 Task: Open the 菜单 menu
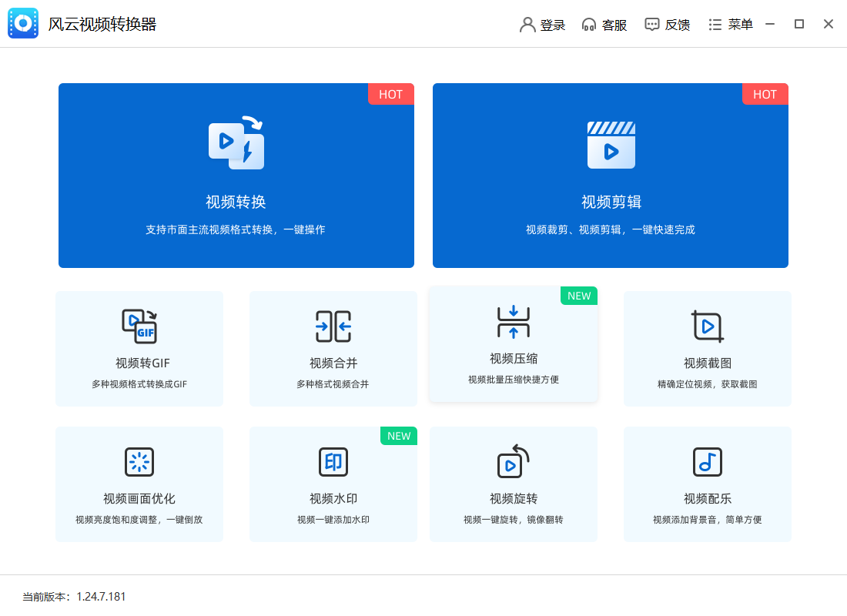point(730,24)
